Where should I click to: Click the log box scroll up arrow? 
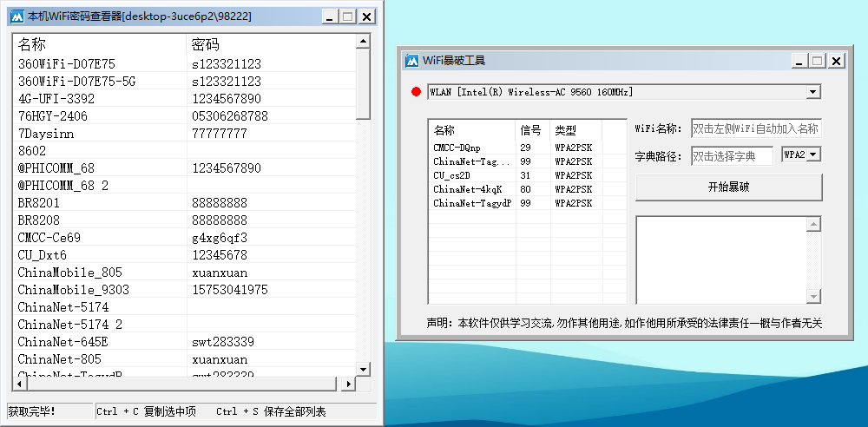point(813,225)
